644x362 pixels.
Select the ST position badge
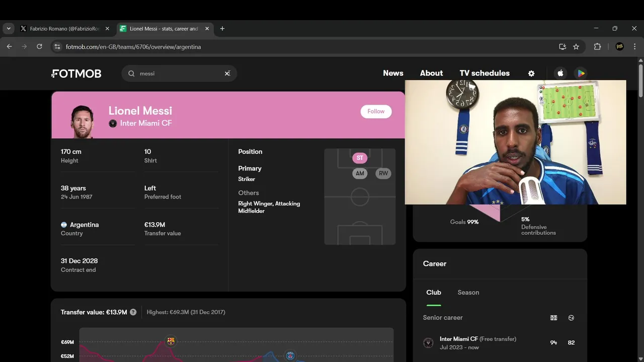360,158
